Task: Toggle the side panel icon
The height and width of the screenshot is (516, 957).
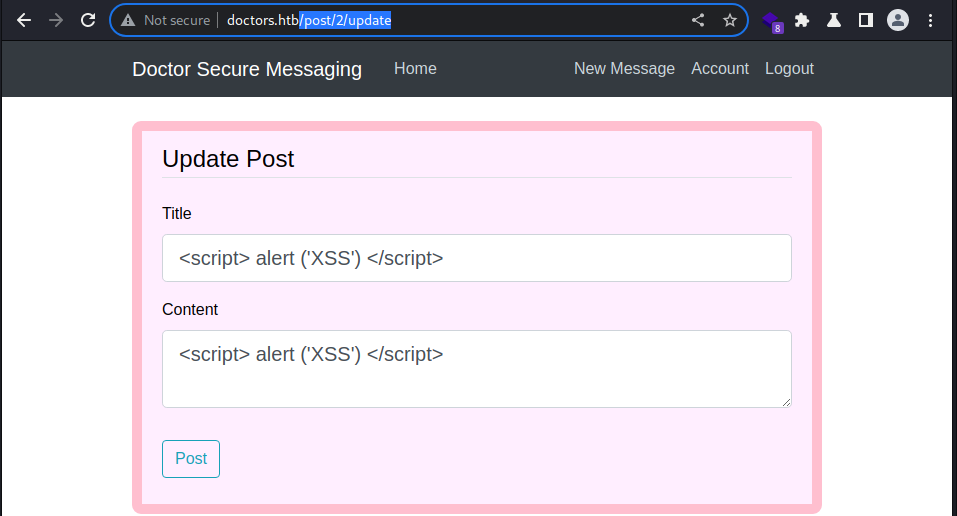Action: (x=865, y=20)
